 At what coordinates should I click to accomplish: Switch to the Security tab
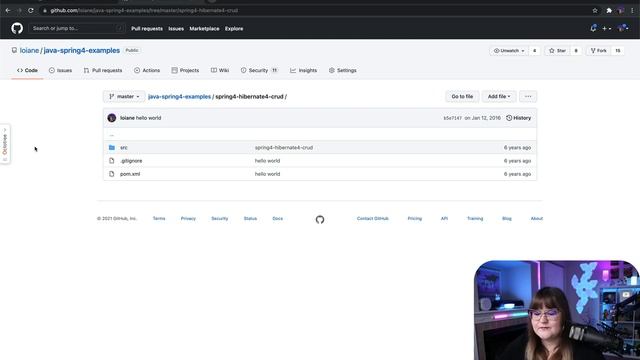click(x=259, y=70)
